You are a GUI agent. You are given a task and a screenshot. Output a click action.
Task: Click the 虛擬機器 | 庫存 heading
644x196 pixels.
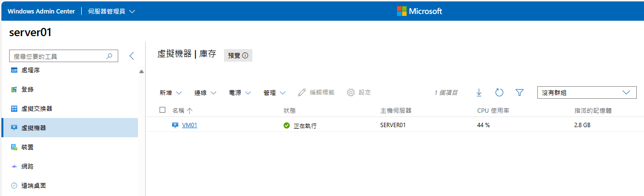[187, 54]
